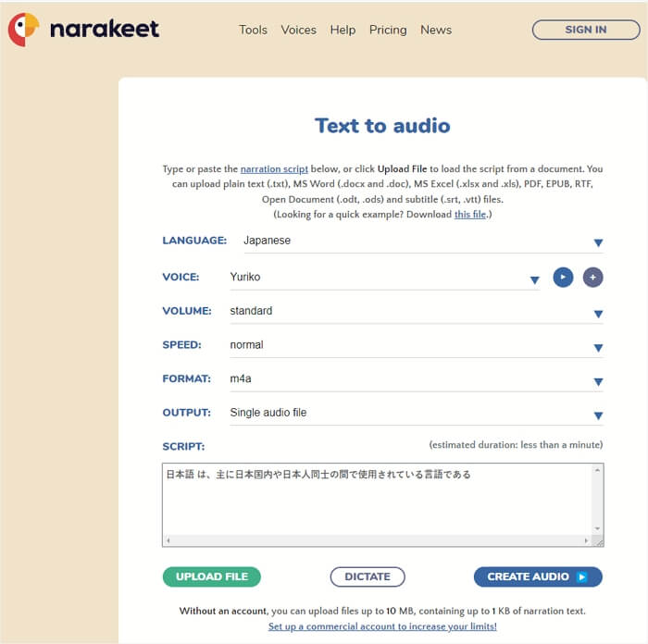Go to the Pricing page

(388, 30)
